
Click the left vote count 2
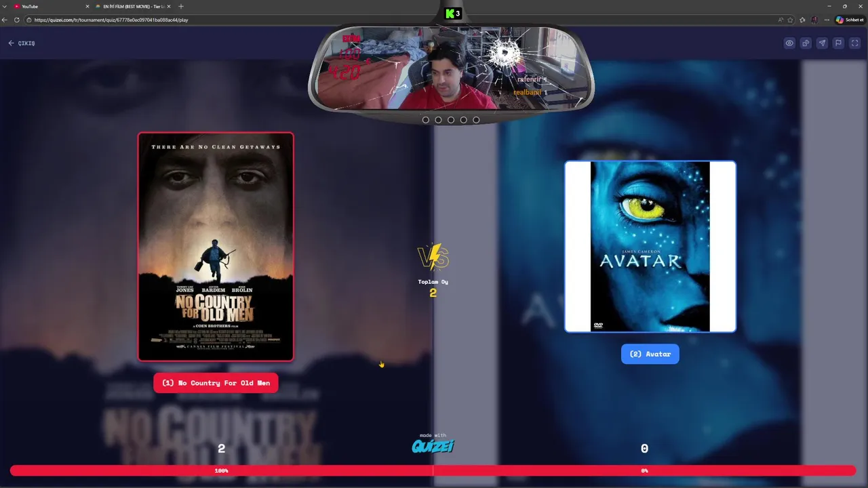point(221,449)
